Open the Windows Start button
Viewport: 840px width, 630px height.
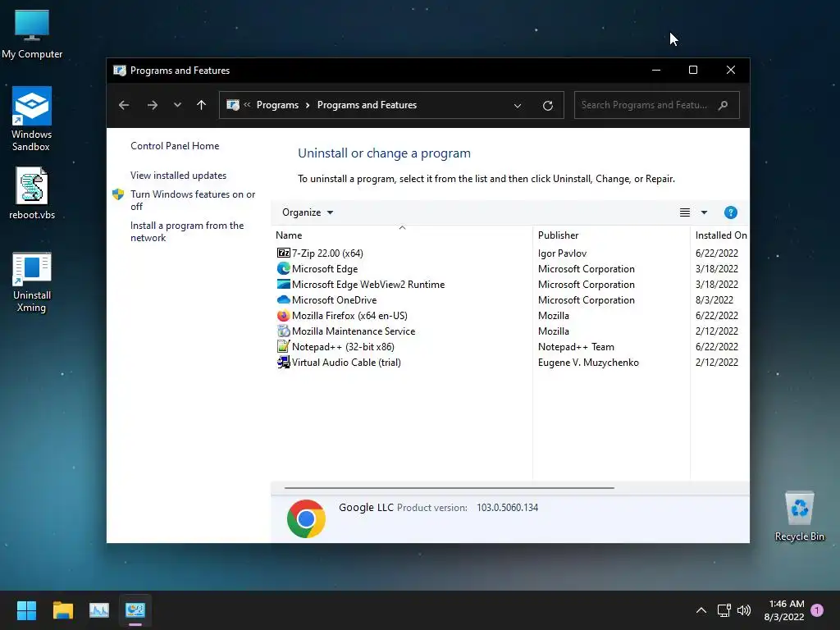(26, 610)
